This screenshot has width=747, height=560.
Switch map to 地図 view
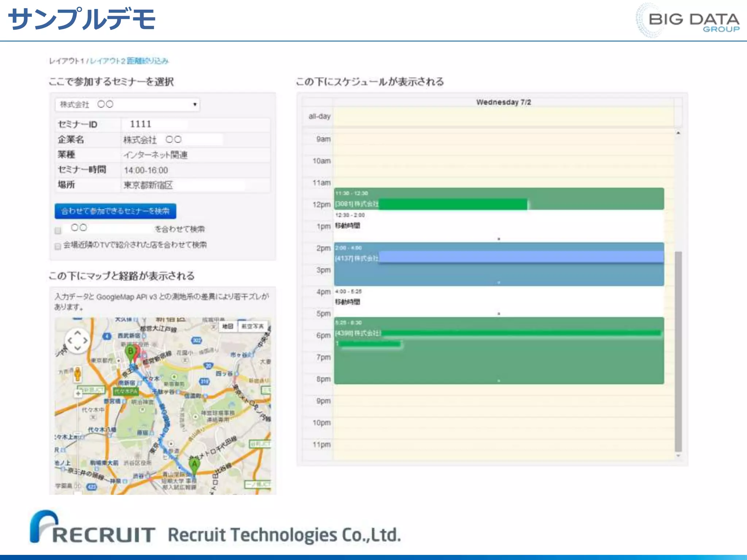pos(228,326)
